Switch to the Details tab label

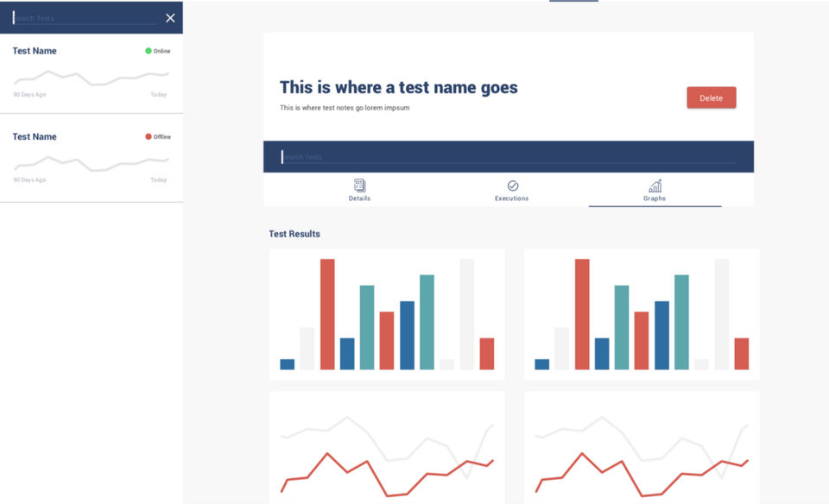tap(359, 198)
